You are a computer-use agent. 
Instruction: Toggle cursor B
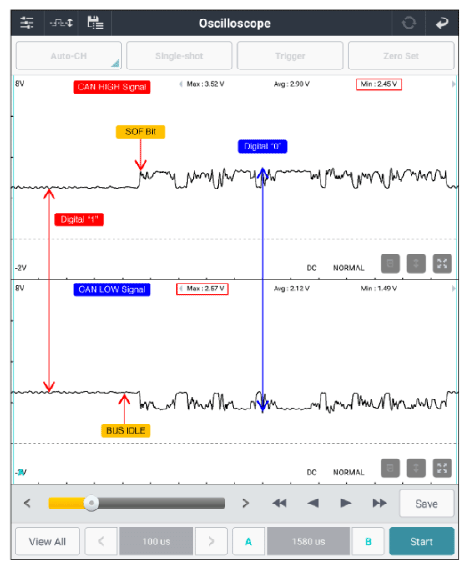[x=368, y=541]
